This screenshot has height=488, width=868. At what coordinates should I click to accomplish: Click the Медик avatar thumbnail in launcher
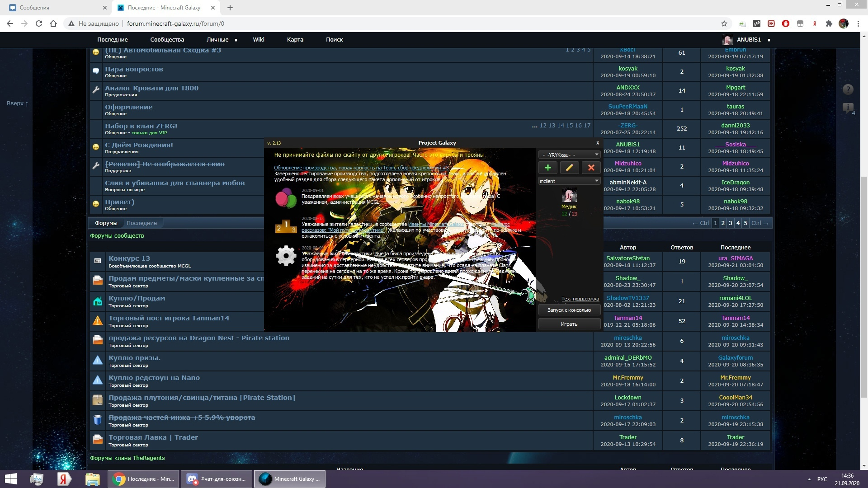[x=569, y=195]
